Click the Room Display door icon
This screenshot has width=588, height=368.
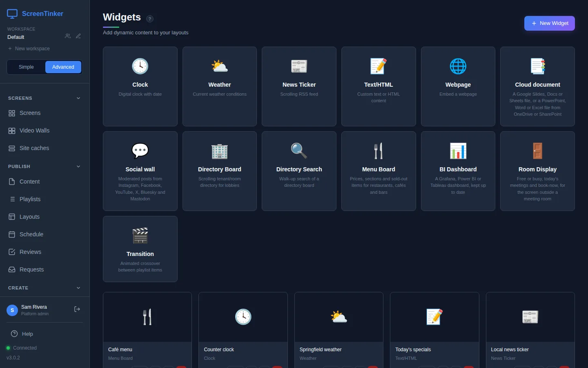(x=538, y=151)
